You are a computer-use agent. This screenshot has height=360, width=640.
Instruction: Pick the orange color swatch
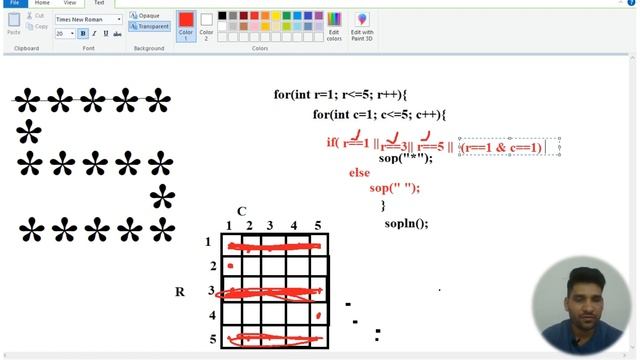coord(265,16)
